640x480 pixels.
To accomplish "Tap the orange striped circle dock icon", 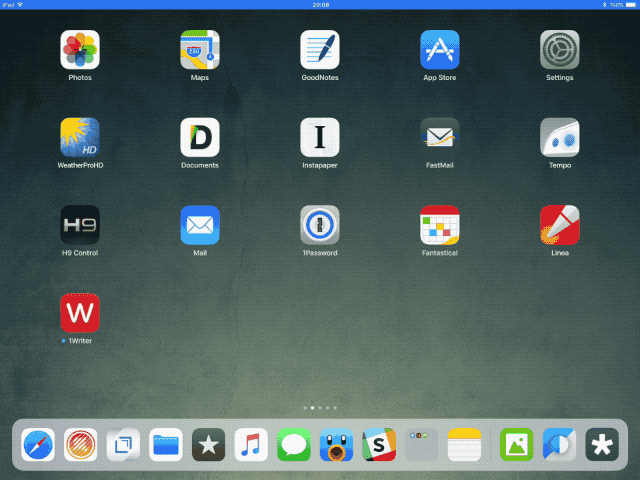I will [80, 444].
